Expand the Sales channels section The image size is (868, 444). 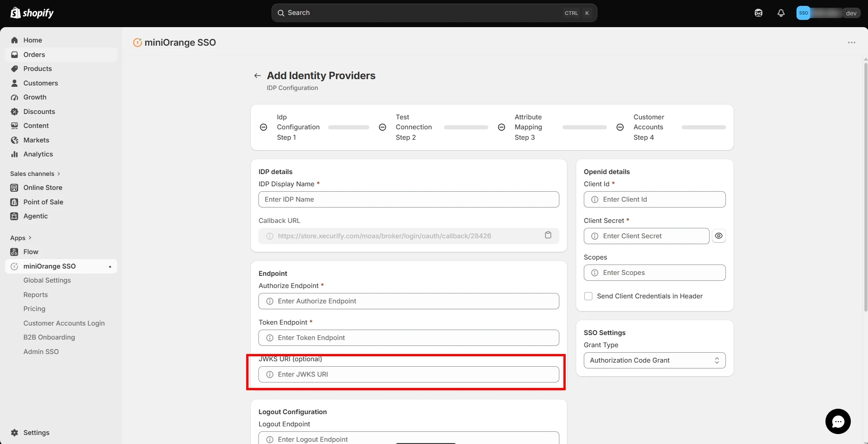(35, 174)
